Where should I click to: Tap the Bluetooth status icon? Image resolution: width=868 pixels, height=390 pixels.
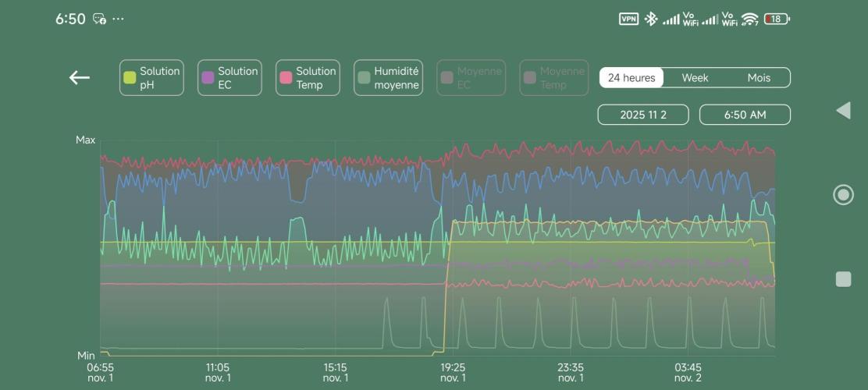point(651,19)
